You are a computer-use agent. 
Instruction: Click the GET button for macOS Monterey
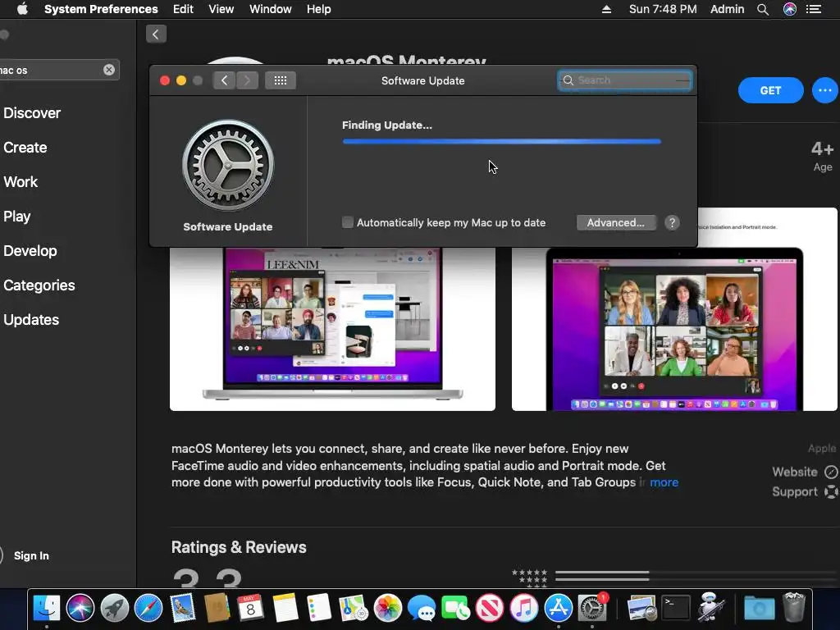tap(770, 90)
